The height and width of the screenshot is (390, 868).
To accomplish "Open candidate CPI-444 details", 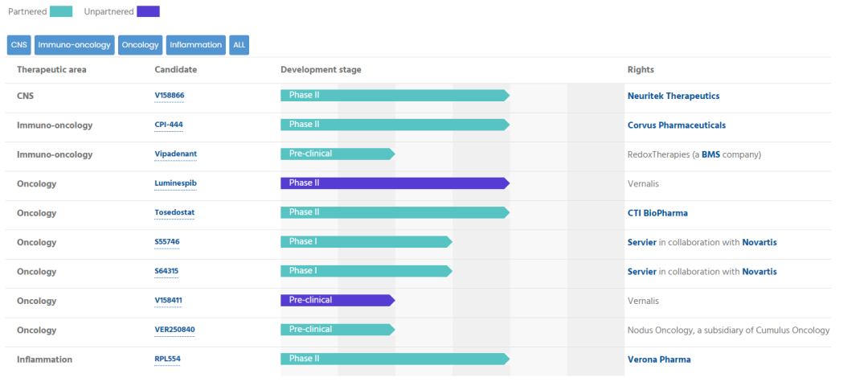I will [169, 125].
